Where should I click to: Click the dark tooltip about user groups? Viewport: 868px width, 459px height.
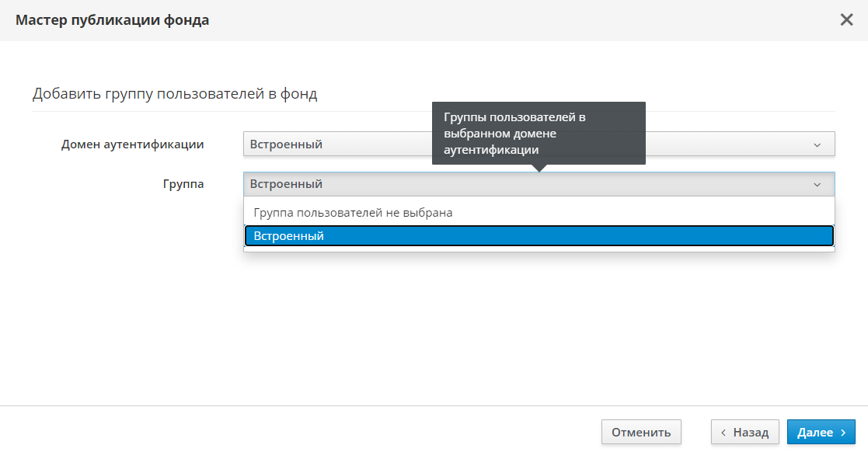[x=539, y=133]
